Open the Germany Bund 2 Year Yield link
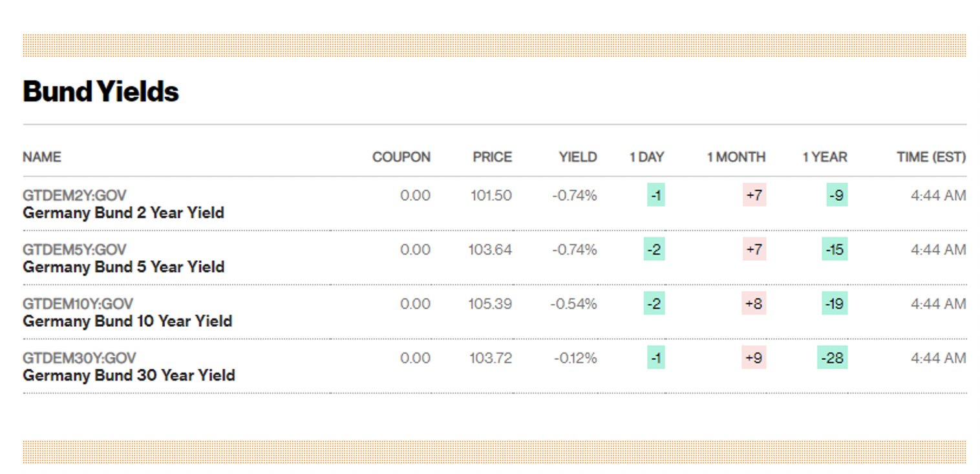This screenshot has width=980, height=474. coord(123,213)
